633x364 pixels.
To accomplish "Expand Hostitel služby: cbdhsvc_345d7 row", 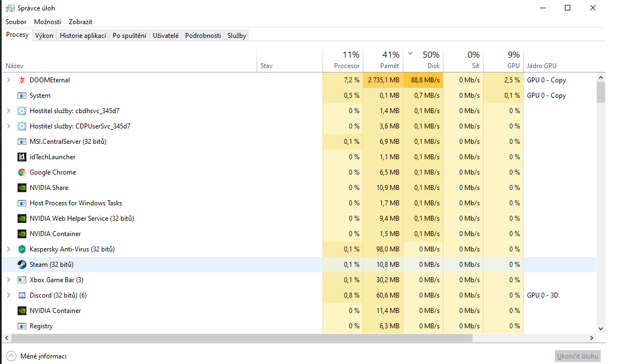I will tap(8, 111).
